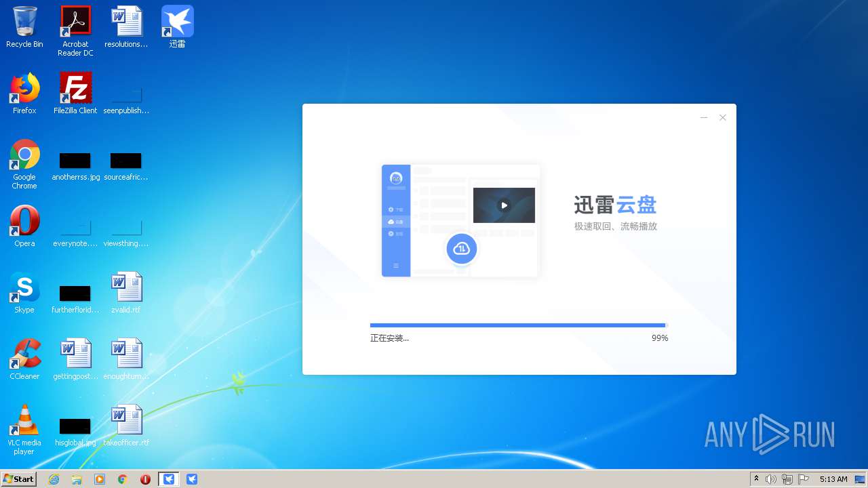Open Action Center flag tray icon
The width and height of the screenshot is (868, 488).
804,479
